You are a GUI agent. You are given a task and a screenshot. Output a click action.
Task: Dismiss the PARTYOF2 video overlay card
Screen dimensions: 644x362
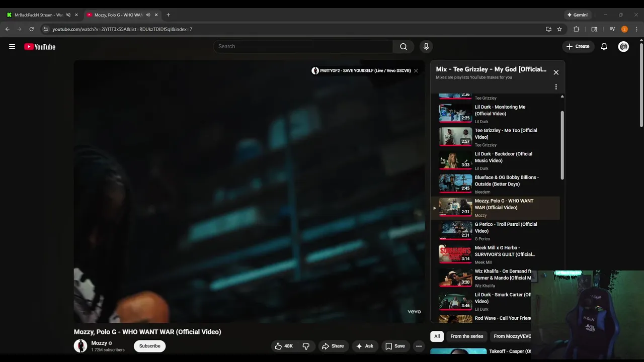point(416,71)
